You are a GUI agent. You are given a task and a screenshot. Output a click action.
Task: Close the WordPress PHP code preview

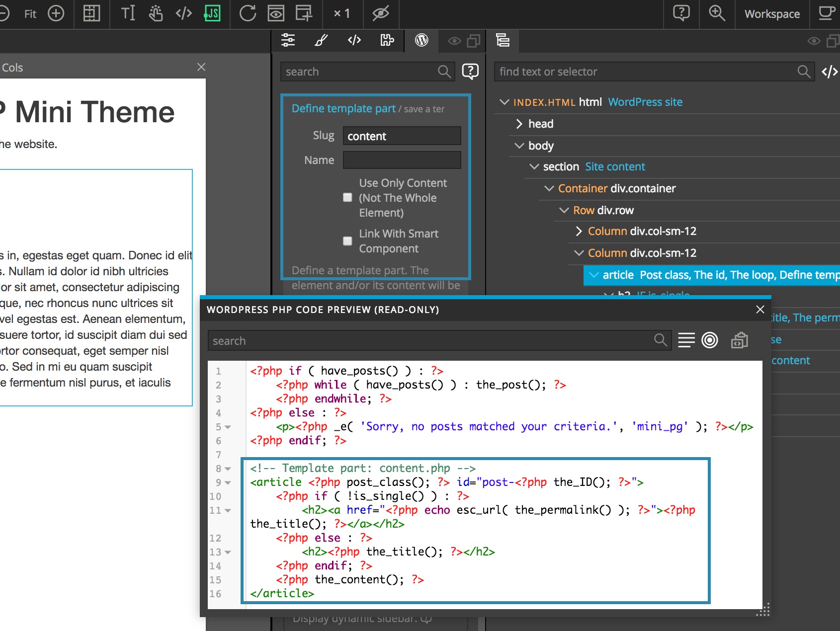tap(760, 310)
